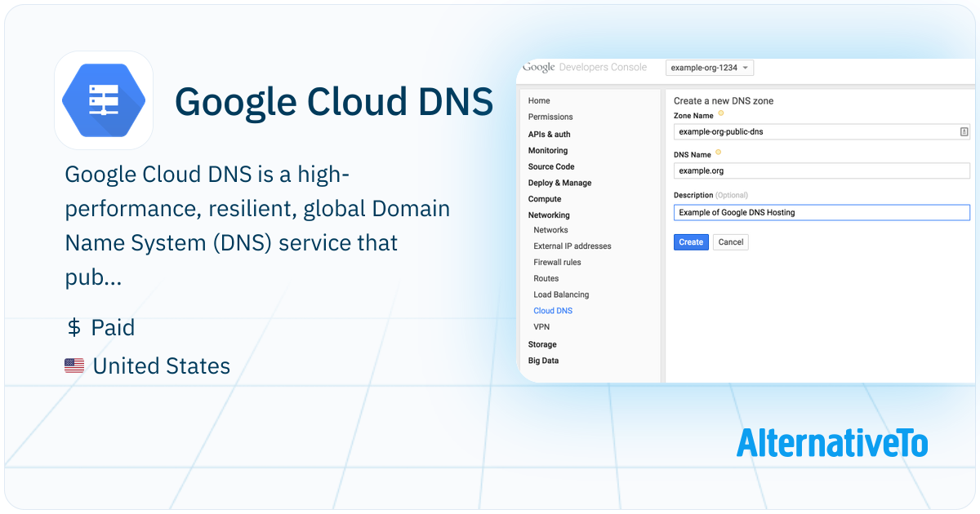This screenshot has width=980, height=514.
Task: Expand the Source Code section
Action: pos(551,166)
